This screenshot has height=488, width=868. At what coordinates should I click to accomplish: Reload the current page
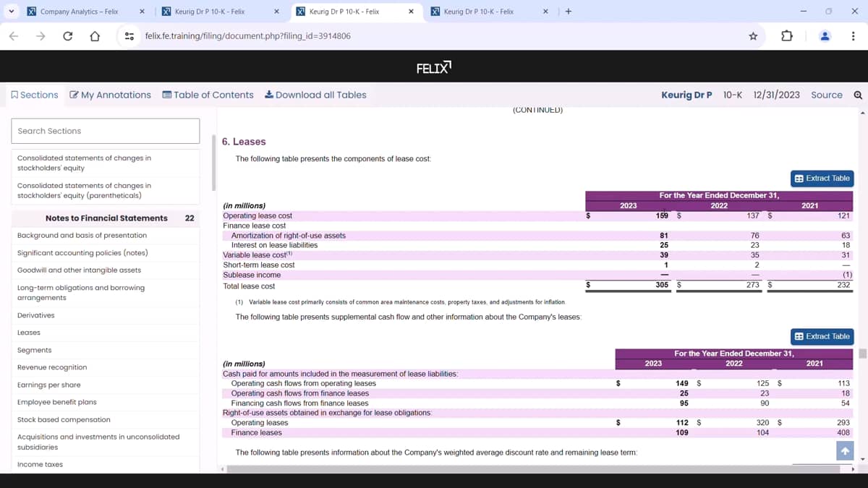[67, 36]
